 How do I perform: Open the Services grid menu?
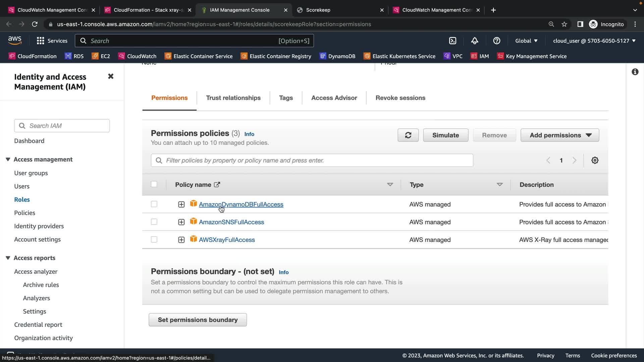[41, 41]
